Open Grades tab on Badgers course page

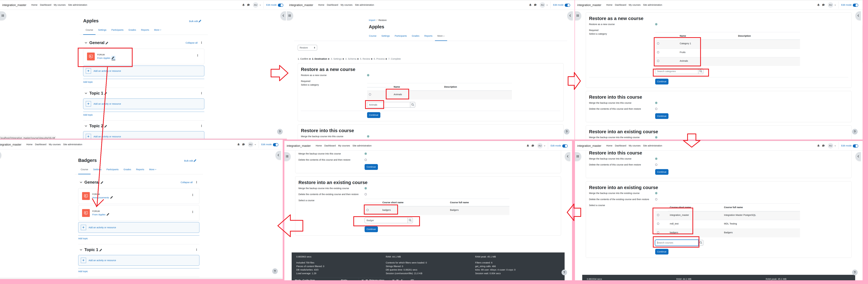(127, 170)
